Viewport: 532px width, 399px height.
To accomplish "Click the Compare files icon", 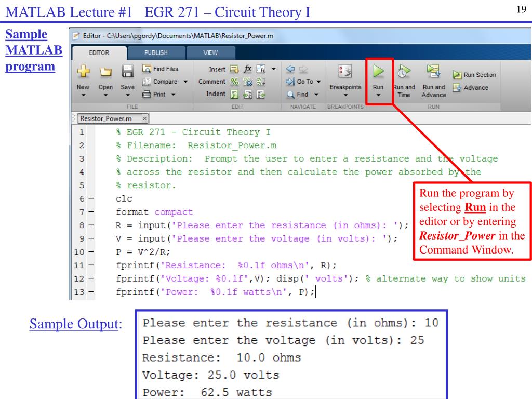I will (x=147, y=82).
